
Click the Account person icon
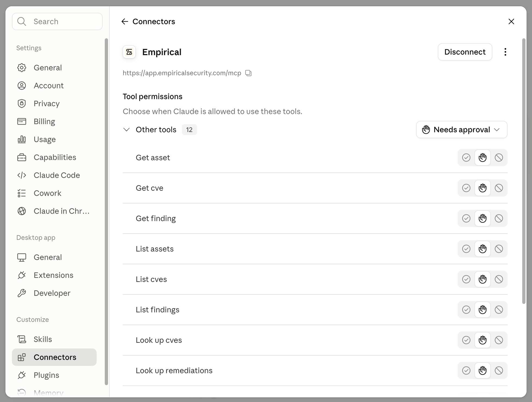pyautogui.click(x=22, y=86)
